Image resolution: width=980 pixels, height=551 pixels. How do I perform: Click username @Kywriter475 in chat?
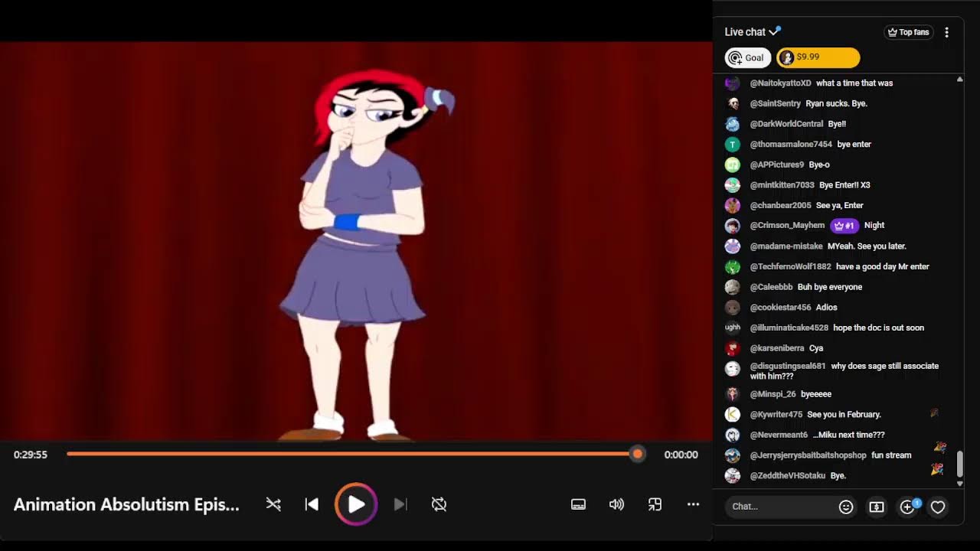click(776, 414)
